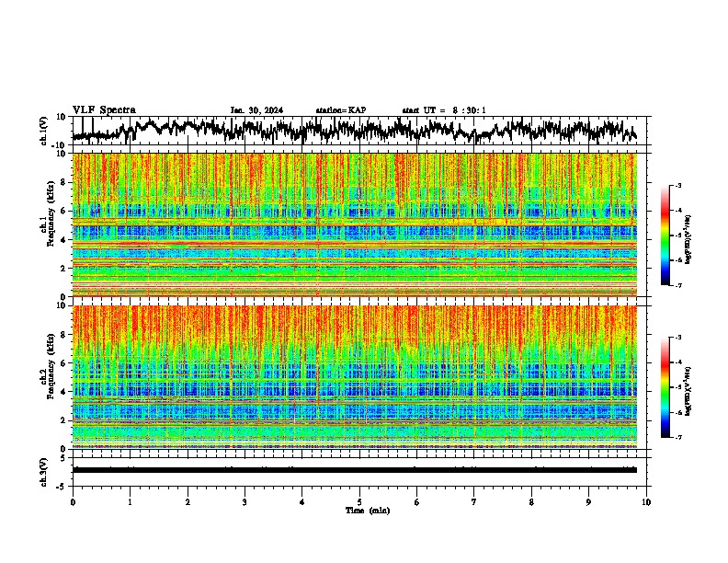The image size is (728, 563).
Task: Click inside the ch.1 spectrogram panel
Action: [x=355, y=224]
